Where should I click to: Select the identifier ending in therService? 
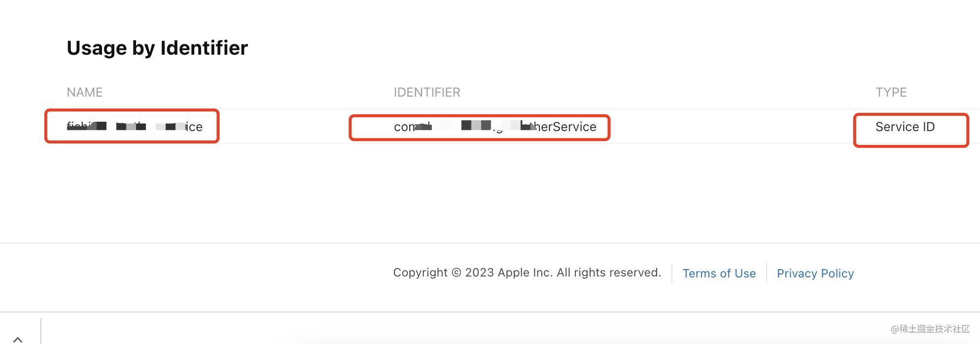click(x=495, y=127)
